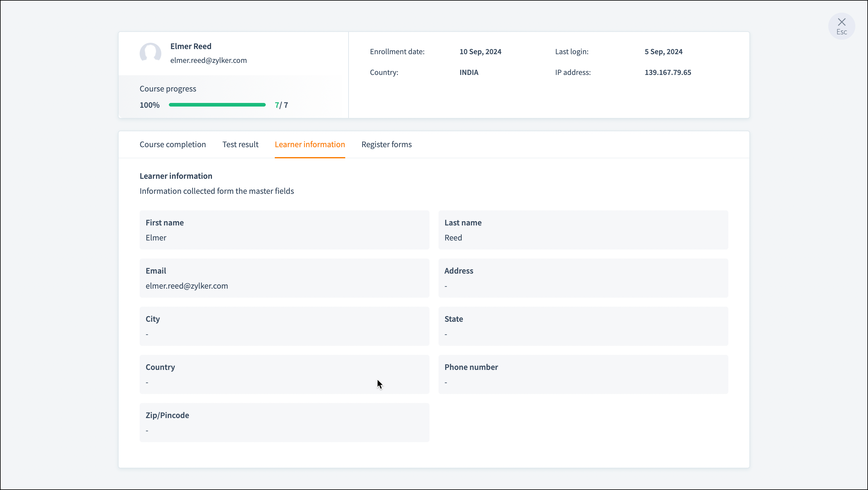Click the 7/7 progress count
The image size is (868, 490).
pos(281,105)
